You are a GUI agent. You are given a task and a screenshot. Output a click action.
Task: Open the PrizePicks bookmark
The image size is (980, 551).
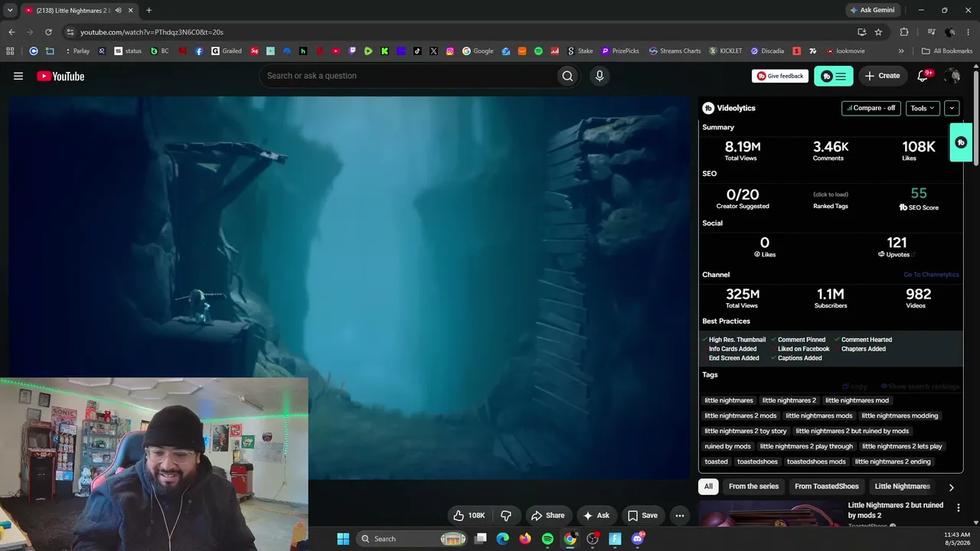[620, 51]
